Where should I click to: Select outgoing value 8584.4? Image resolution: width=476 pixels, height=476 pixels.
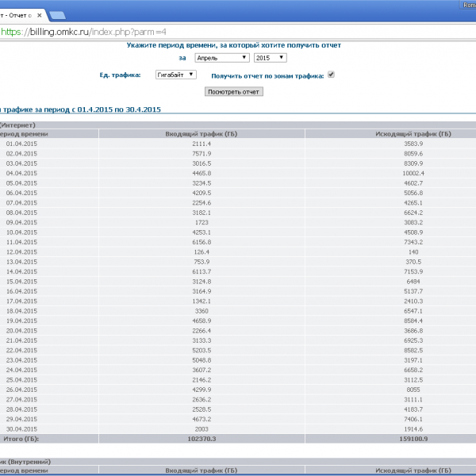[413, 321]
